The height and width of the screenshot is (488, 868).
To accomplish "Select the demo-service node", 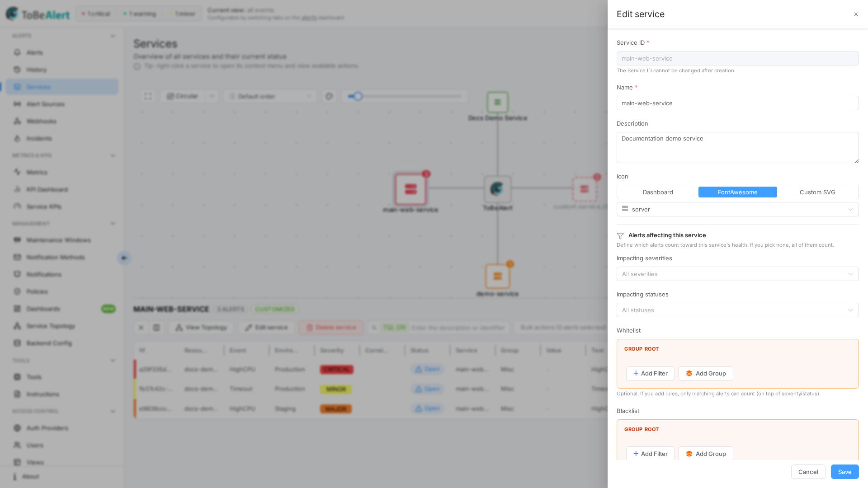I will point(497,276).
